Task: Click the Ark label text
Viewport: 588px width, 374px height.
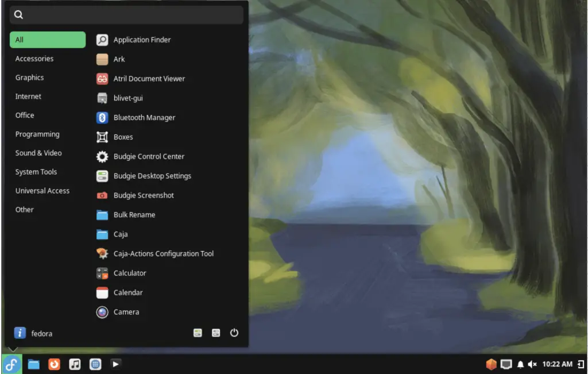Action: (x=119, y=59)
